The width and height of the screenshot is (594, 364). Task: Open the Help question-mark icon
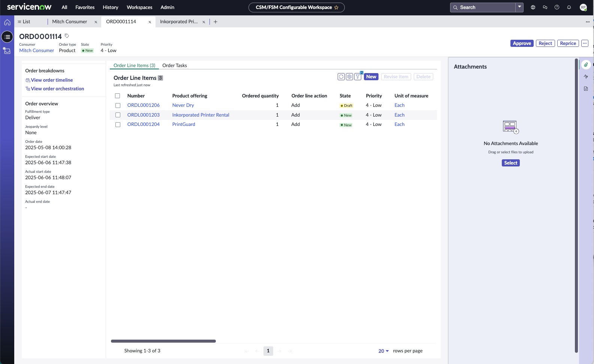pyautogui.click(x=557, y=7)
